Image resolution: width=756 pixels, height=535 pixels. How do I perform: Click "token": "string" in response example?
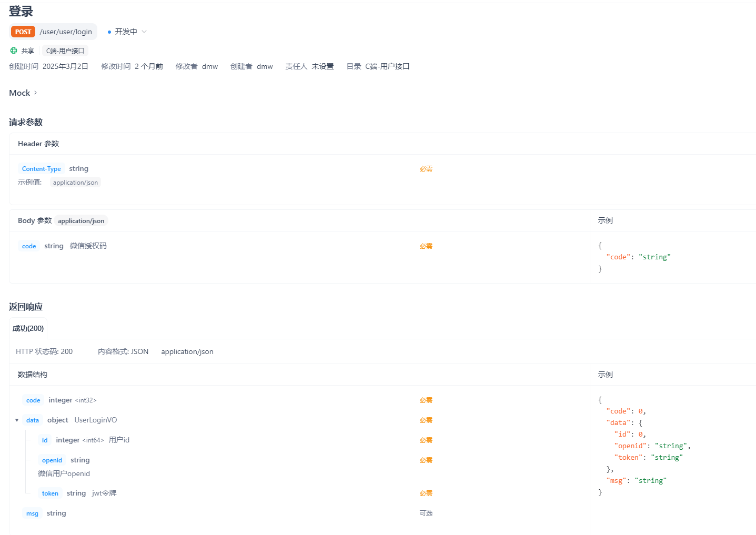648,458
